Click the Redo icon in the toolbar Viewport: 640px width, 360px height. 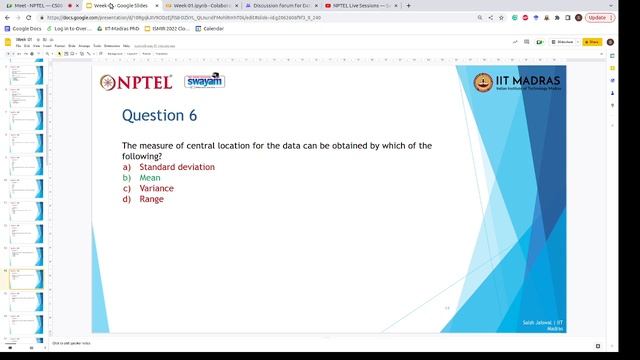[26, 53]
